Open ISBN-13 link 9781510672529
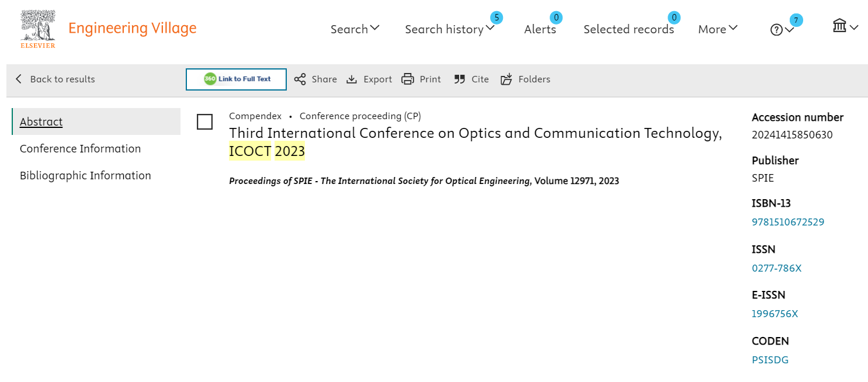The image size is (868, 382). click(x=788, y=222)
